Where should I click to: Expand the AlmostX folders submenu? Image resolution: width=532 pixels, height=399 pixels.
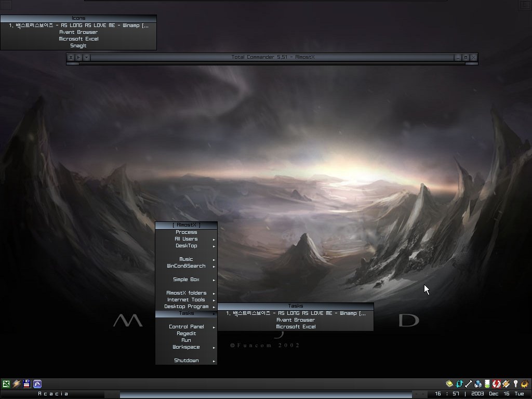point(187,293)
